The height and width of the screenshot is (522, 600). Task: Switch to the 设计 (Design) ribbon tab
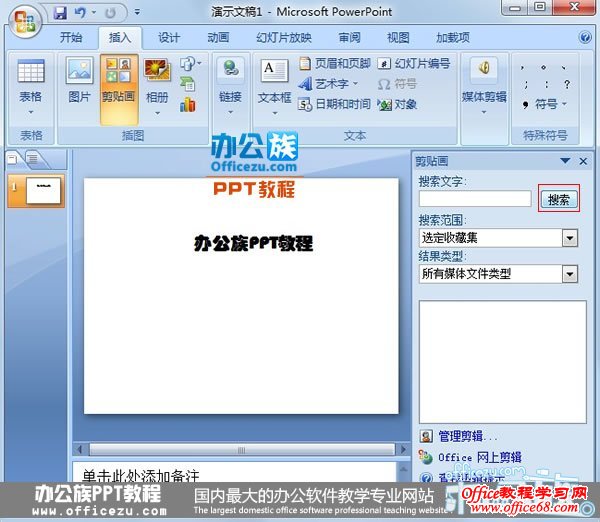point(169,38)
